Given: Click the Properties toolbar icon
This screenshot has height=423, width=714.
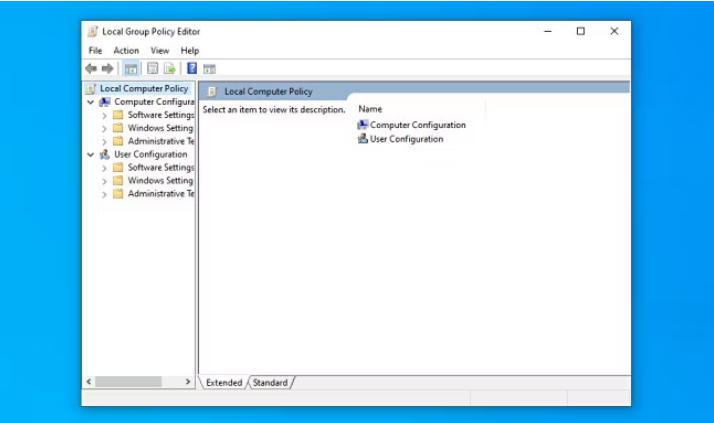Looking at the screenshot, I should [153, 69].
